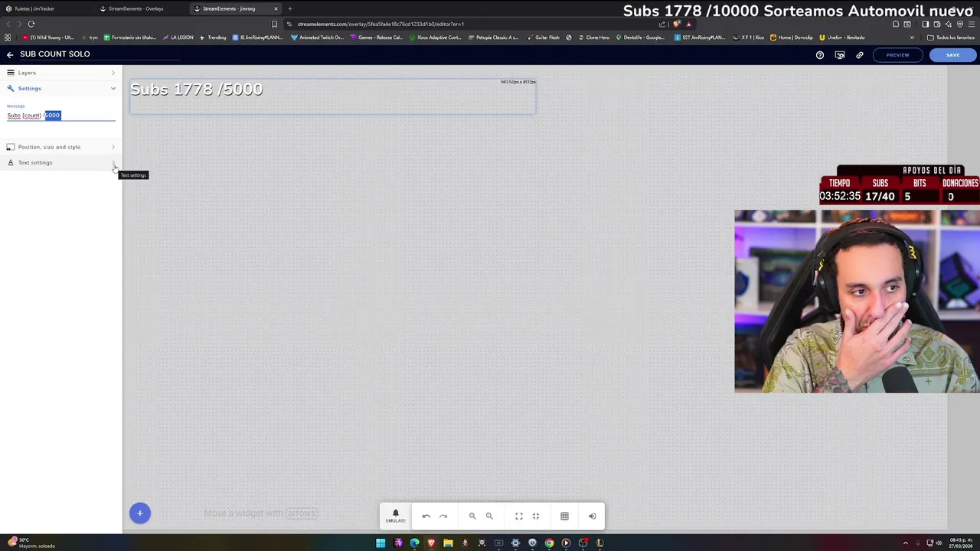Open a new browser tab
The width and height of the screenshot is (980, 551).
(289, 9)
